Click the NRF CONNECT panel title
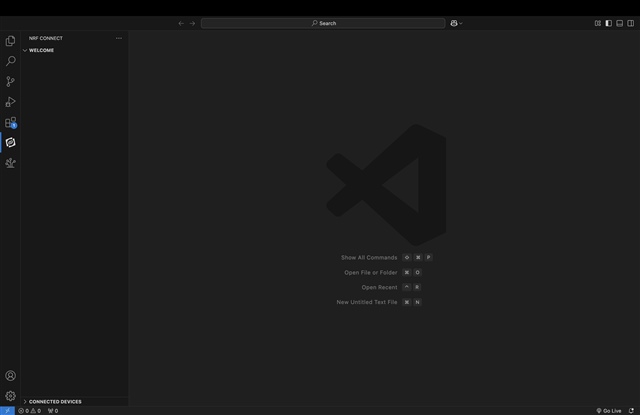Image resolution: width=640 pixels, height=415 pixels. 46,38
